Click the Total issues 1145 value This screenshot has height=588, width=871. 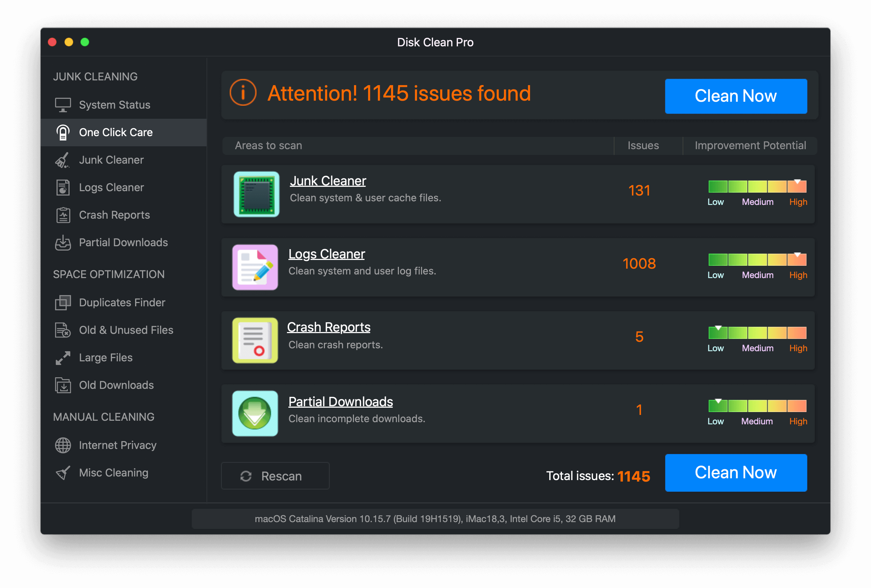tap(634, 476)
